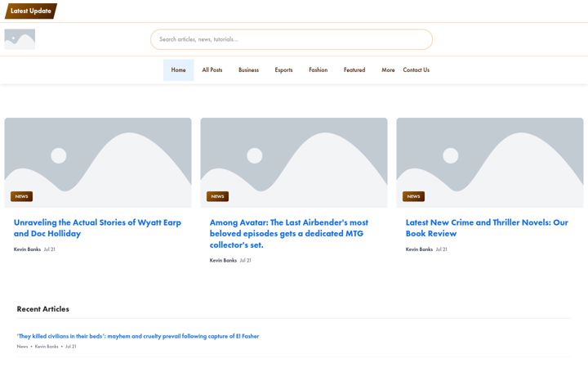588x368 pixels.
Task: Click the Jul 21 date under Avatar post
Action: point(246,260)
